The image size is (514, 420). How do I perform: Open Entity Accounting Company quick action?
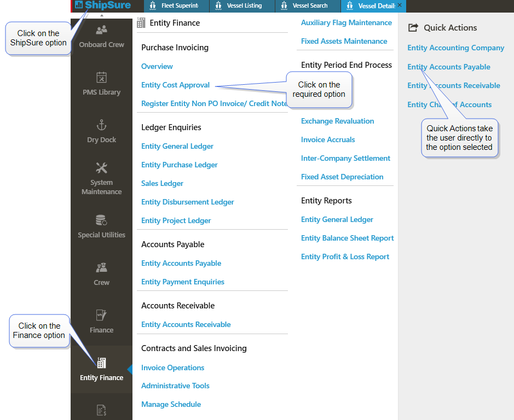[455, 48]
